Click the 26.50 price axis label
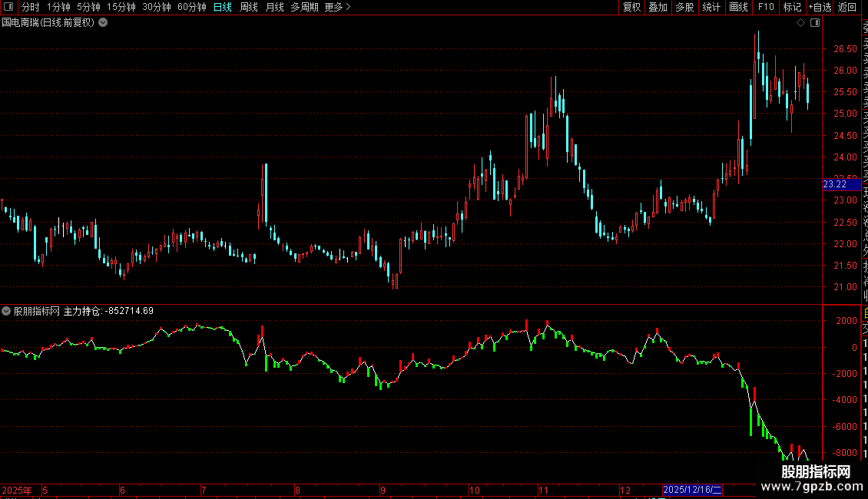Screen dimensions: 868x499 coord(845,48)
